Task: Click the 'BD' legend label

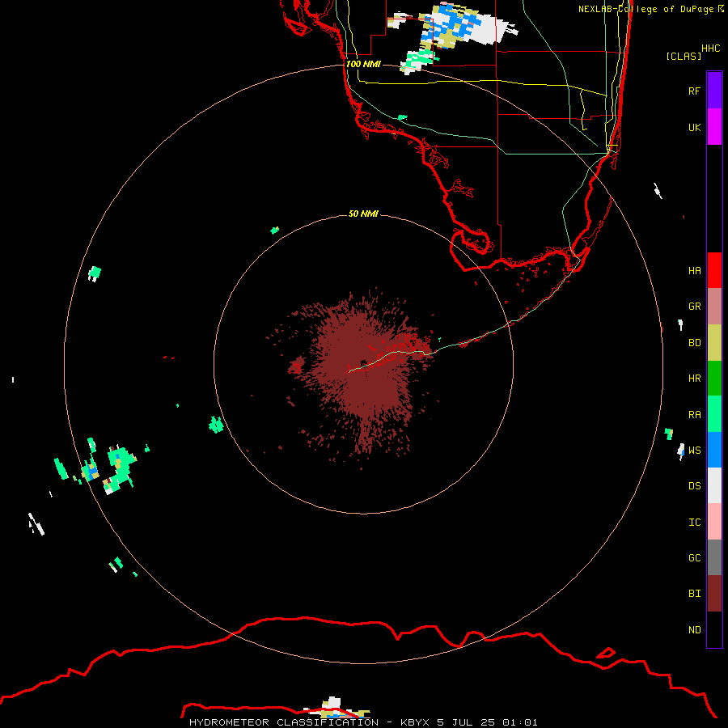Action: pyautogui.click(x=694, y=343)
